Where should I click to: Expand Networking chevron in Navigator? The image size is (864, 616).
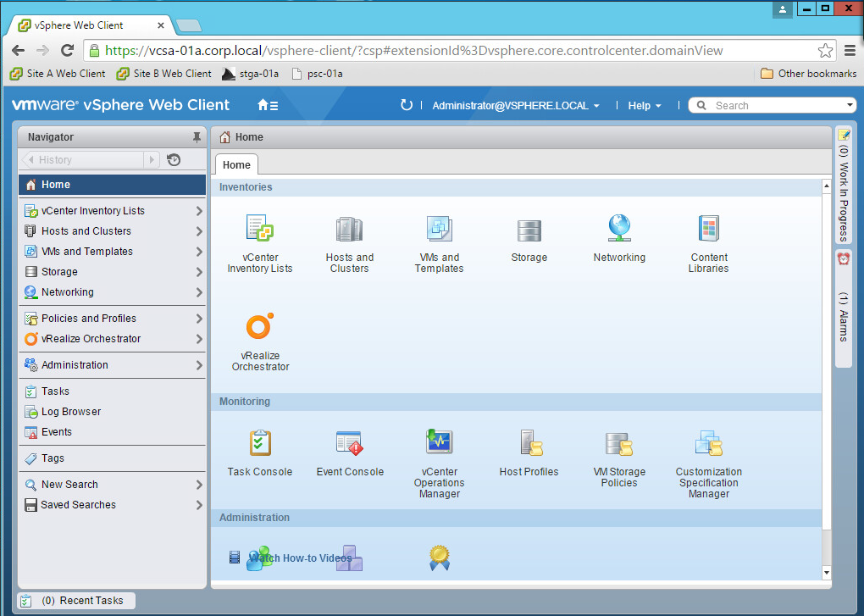[x=199, y=292]
